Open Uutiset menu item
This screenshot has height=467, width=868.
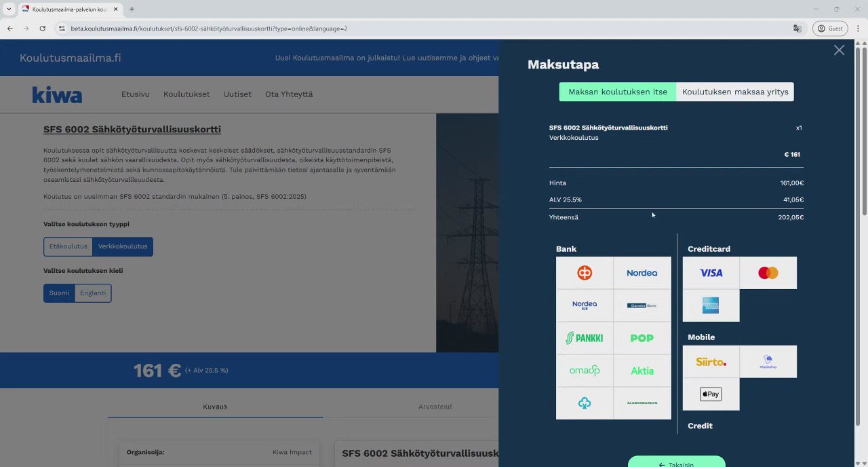237,94
